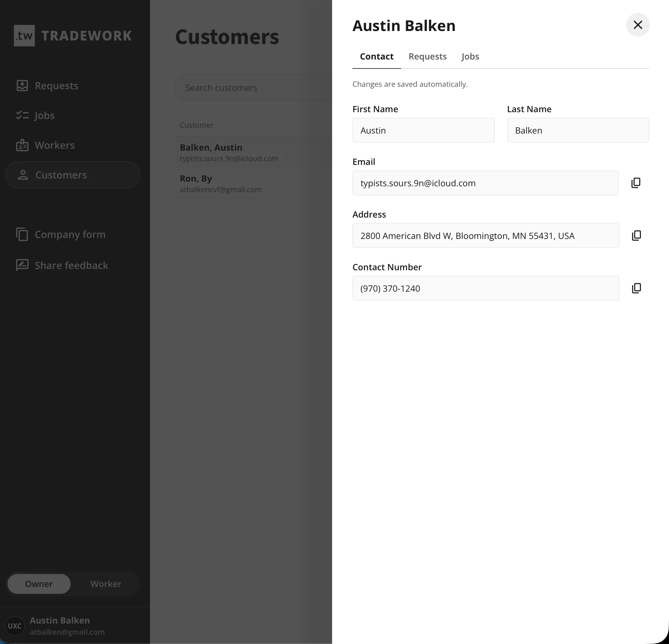Open Share feedback link

[72, 265]
